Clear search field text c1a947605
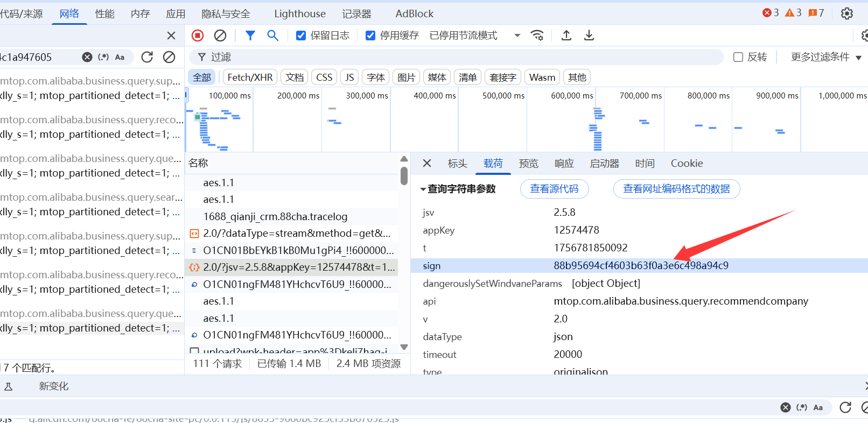The width and height of the screenshot is (868, 423). (87, 57)
